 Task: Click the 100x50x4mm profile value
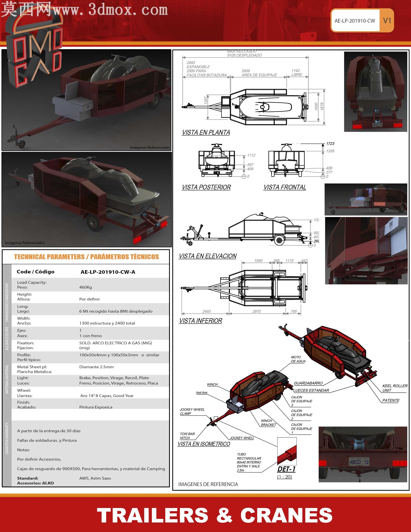119,355
